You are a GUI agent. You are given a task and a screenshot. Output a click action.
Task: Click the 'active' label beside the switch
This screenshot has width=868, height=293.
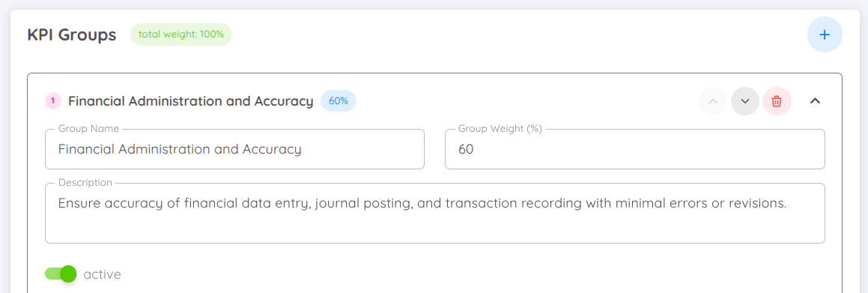tap(102, 274)
